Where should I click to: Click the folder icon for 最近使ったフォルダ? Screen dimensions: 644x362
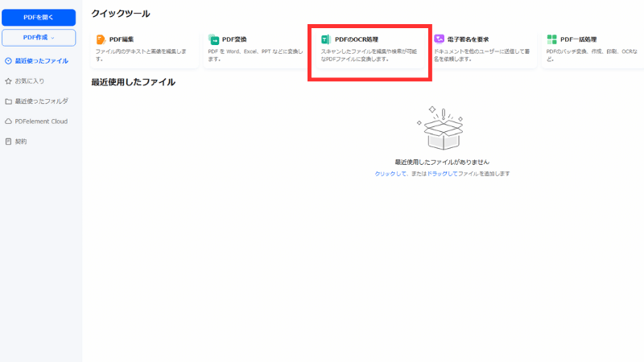click(8, 101)
